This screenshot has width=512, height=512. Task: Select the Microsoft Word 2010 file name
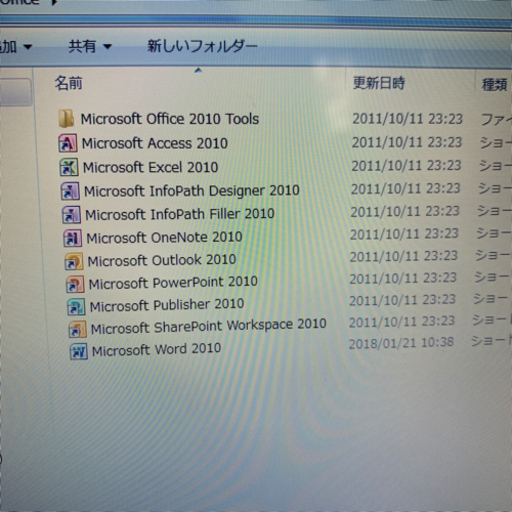(x=156, y=350)
